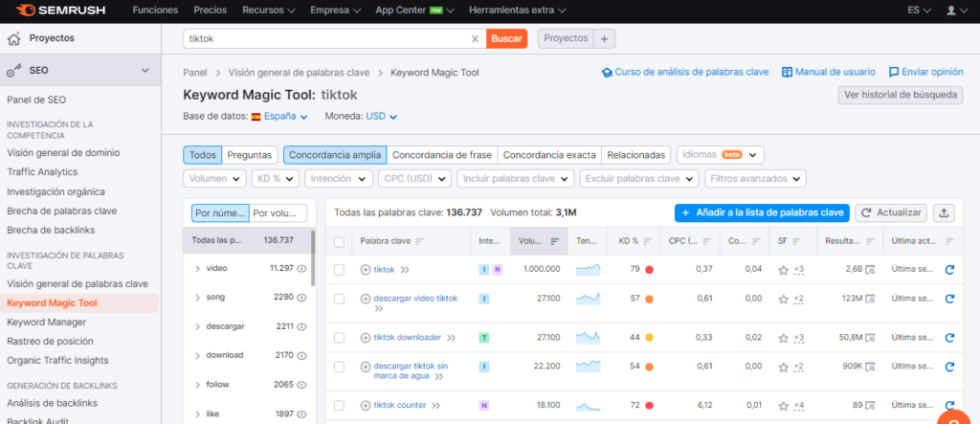This screenshot has width=980, height=424.
Task: Refresh the tiktok keyword row
Action: (x=949, y=270)
